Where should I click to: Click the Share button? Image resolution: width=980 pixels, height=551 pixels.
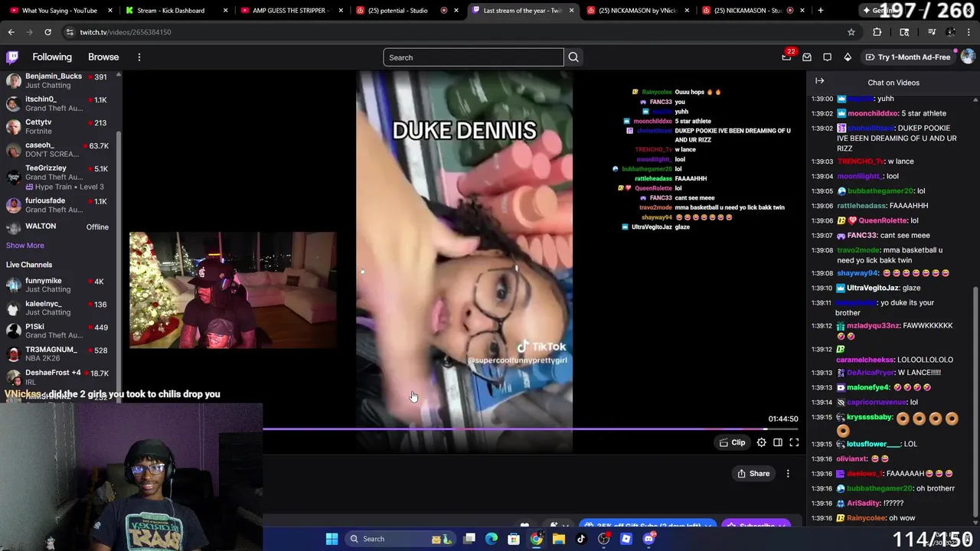click(x=753, y=474)
